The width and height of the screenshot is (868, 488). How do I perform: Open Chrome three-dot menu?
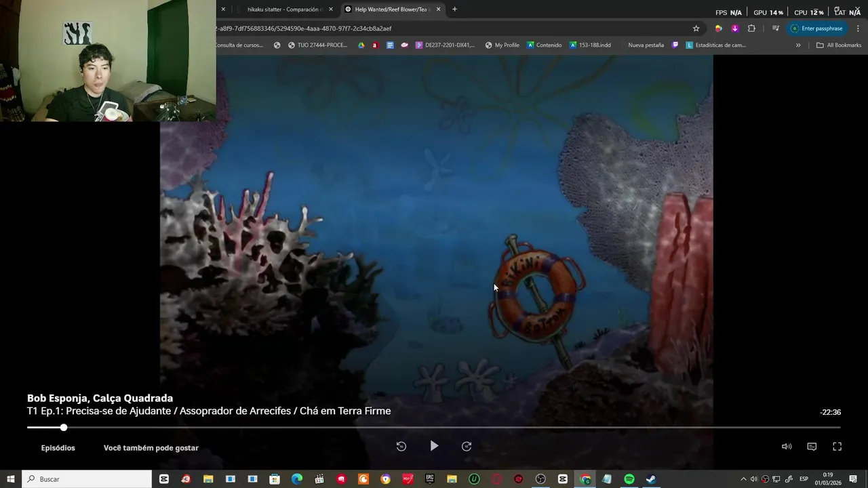(858, 28)
